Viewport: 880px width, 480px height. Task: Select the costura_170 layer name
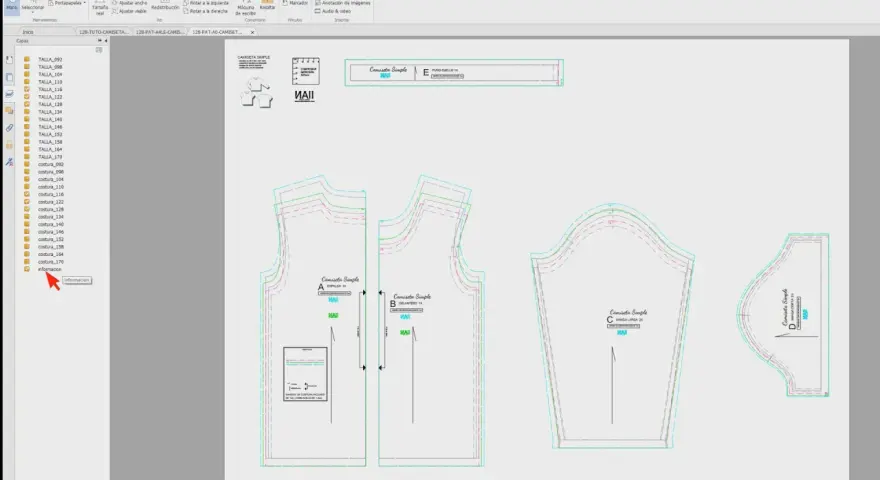pyautogui.click(x=51, y=262)
